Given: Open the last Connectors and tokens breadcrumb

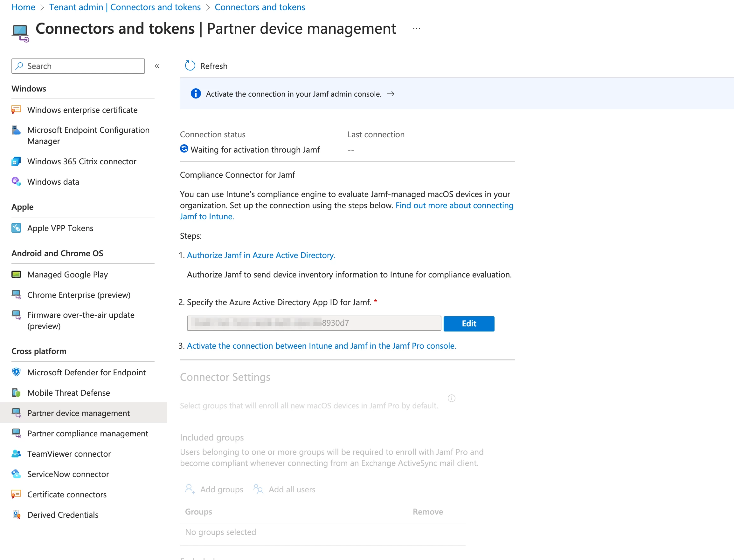Looking at the screenshot, I should (x=260, y=7).
